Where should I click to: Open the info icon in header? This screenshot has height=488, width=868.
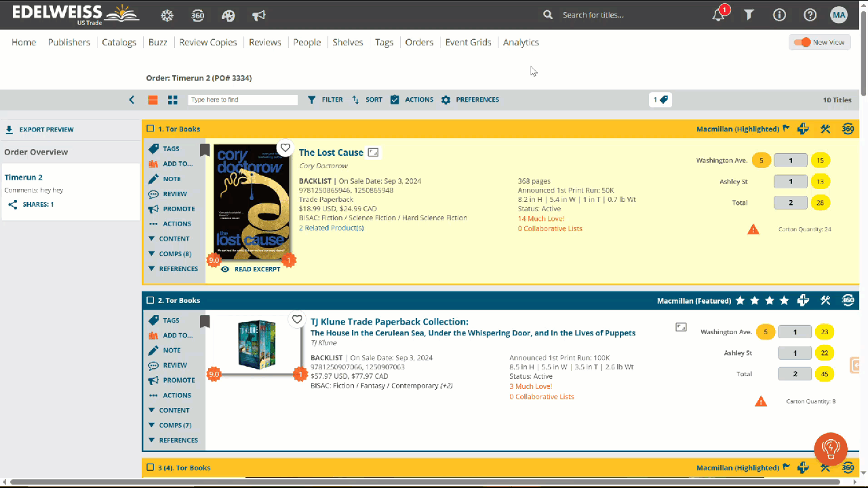(780, 15)
